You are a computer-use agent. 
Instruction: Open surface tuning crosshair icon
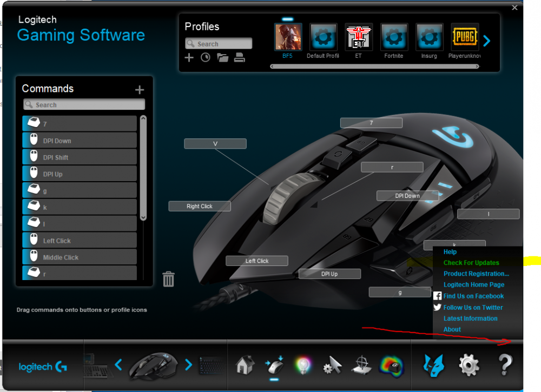[x=361, y=366]
